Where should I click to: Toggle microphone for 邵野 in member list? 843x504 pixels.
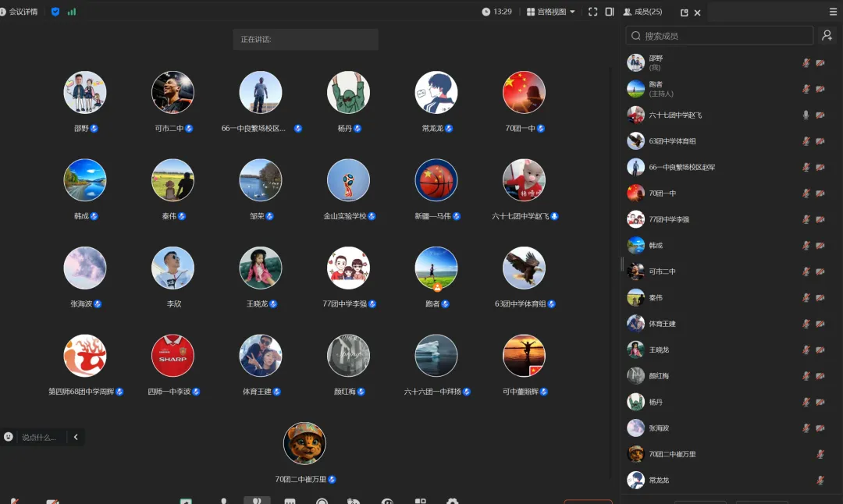click(806, 63)
